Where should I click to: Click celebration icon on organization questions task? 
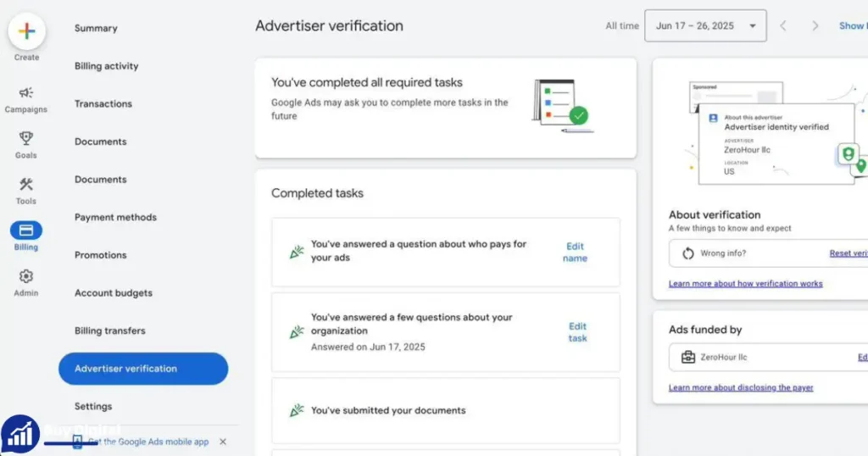(x=297, y=332)
